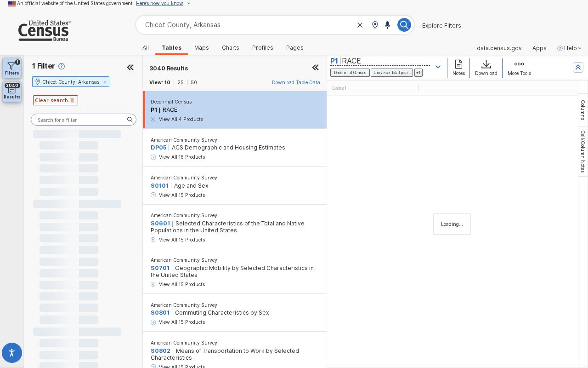Collapse the results list with double arrows
The width and height of the screenshot is (588, 368).
pos(316,68)
